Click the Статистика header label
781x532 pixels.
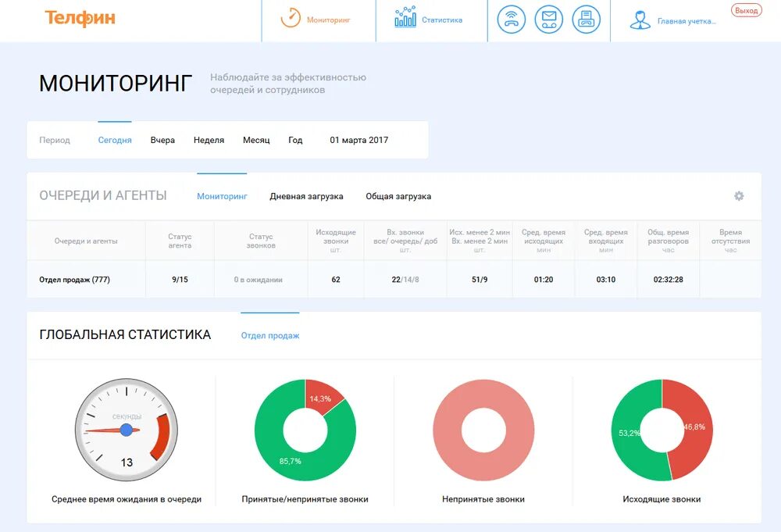tap(442, 20)
